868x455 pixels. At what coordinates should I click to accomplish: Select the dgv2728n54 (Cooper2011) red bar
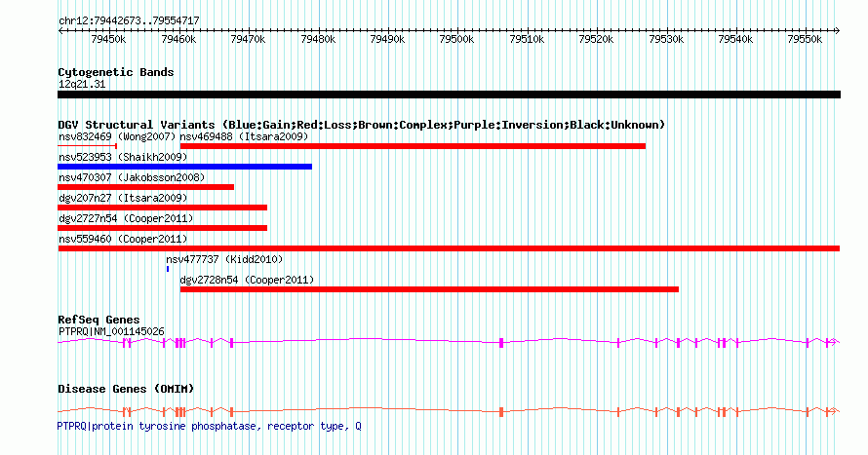[x=429, y=289]
